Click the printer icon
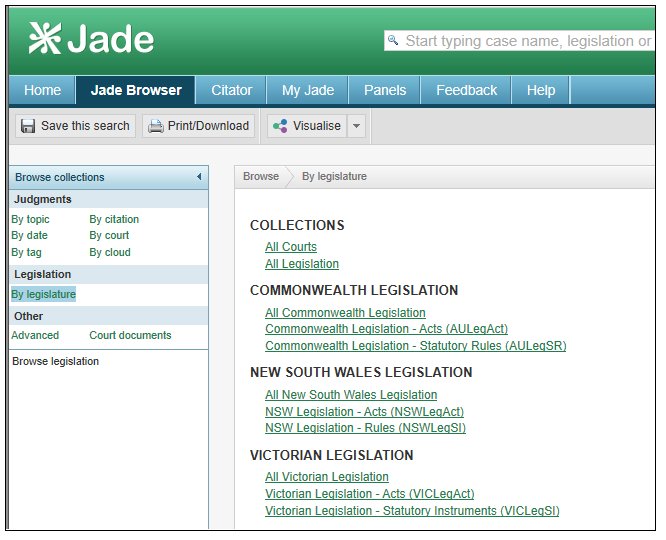Viewport: 666px width, 540px height. 155,126
